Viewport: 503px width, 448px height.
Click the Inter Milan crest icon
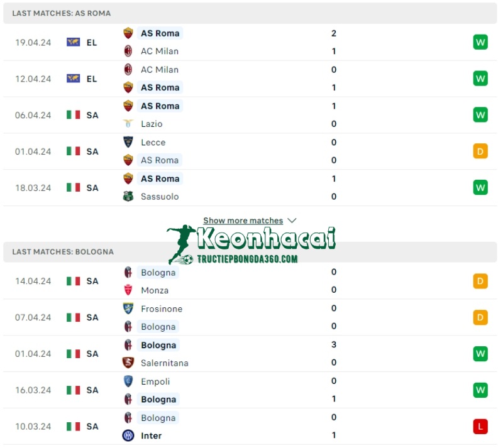pos(128,435)
